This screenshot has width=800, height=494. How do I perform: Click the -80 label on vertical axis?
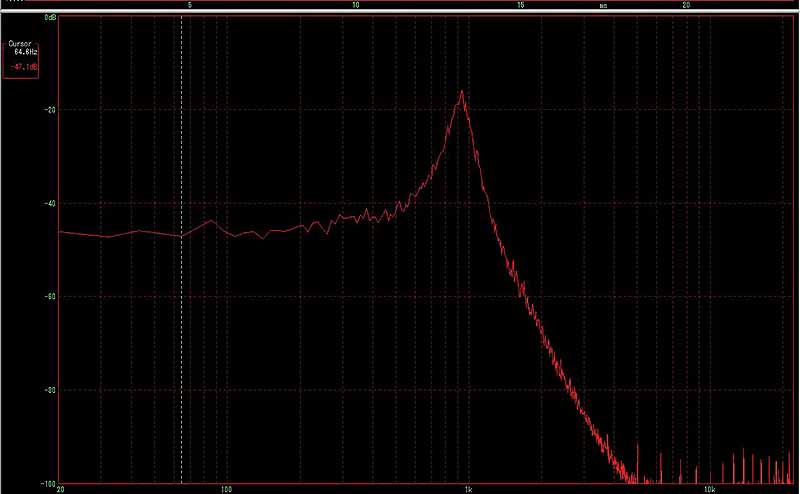pos(49,389)
